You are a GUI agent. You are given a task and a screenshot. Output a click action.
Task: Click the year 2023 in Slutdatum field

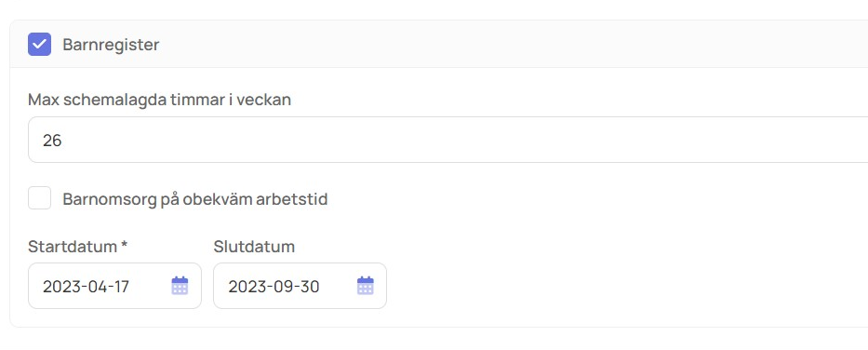pos(244,287)
